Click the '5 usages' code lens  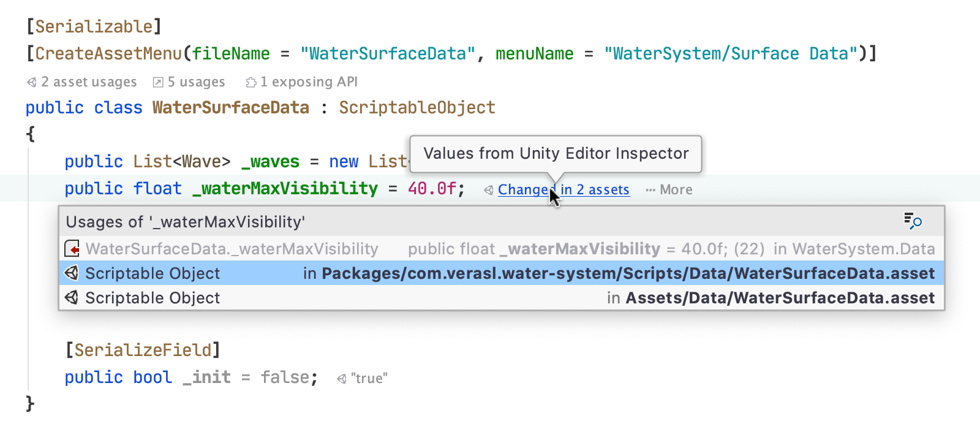click(x=196, y=82)
